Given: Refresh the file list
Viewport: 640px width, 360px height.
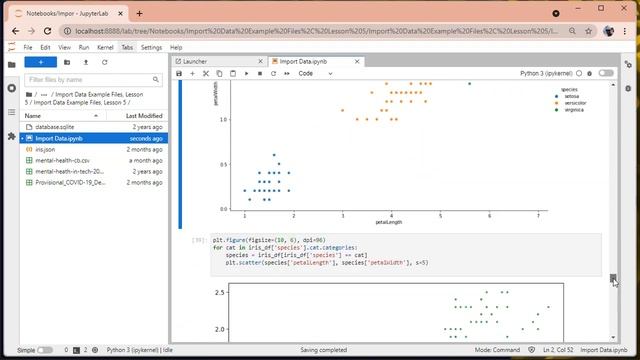Looking at the screenshot, I should (x=104, y=62).
